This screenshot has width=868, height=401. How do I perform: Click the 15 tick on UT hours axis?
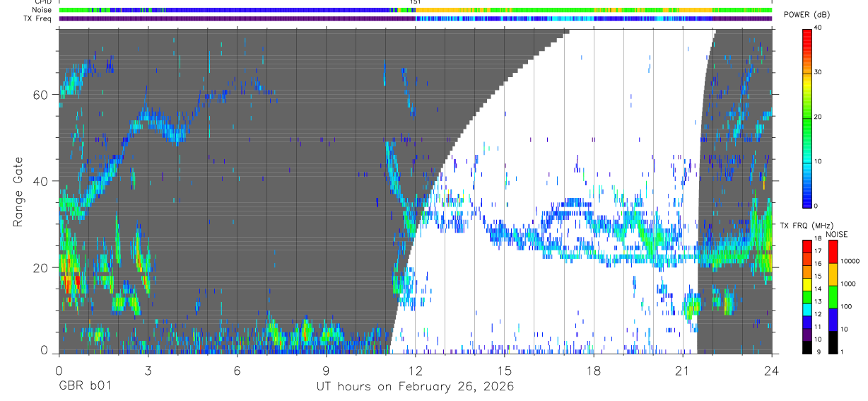pos(505,370)
